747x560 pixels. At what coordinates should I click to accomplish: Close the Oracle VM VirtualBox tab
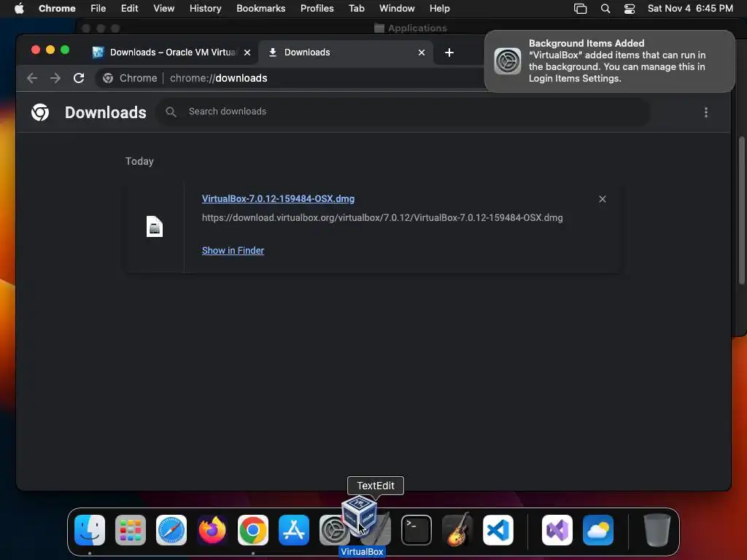(247, 52)
